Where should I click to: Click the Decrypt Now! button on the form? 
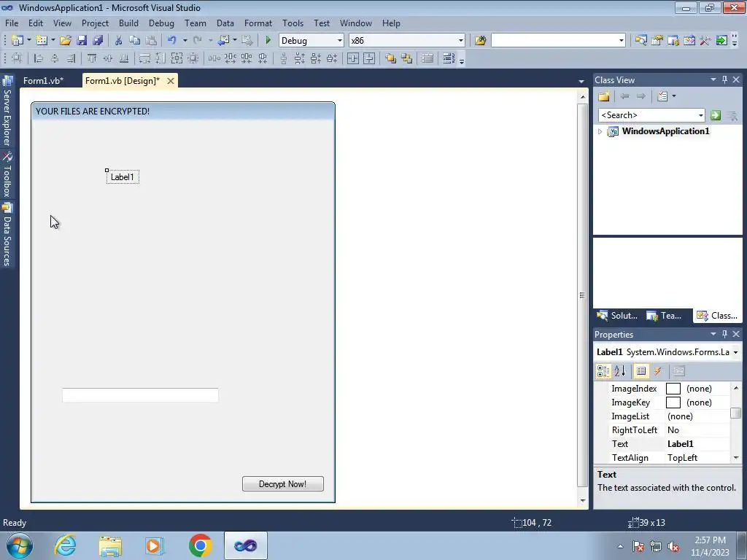[x=283, y=484]
